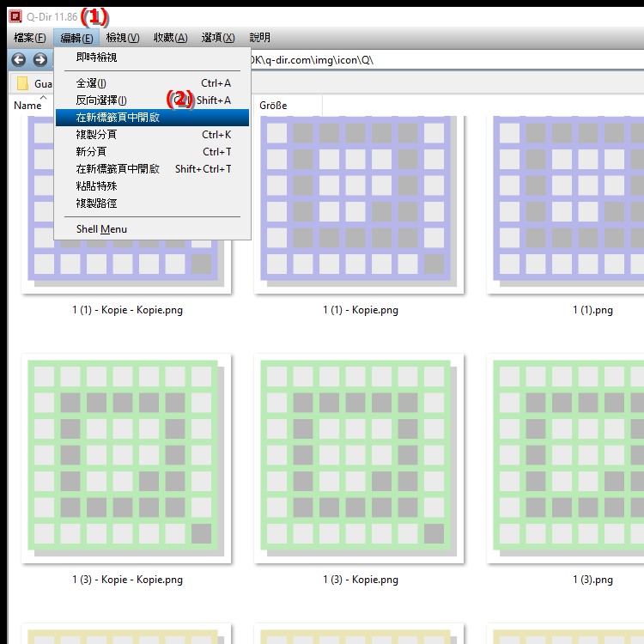Click file name label 1 (1).png
The width and height of the screenshot is (644, 644).
click(592, 310)
